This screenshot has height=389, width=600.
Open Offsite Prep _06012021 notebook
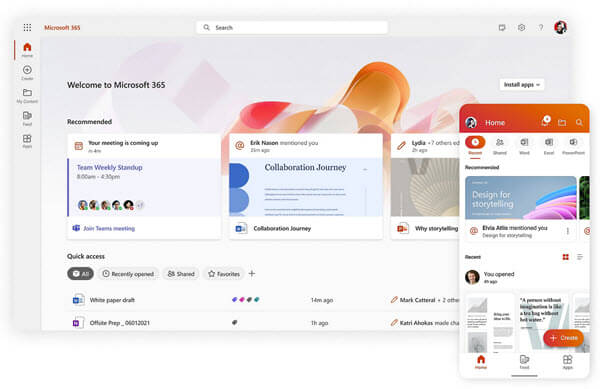click(119, 323)
